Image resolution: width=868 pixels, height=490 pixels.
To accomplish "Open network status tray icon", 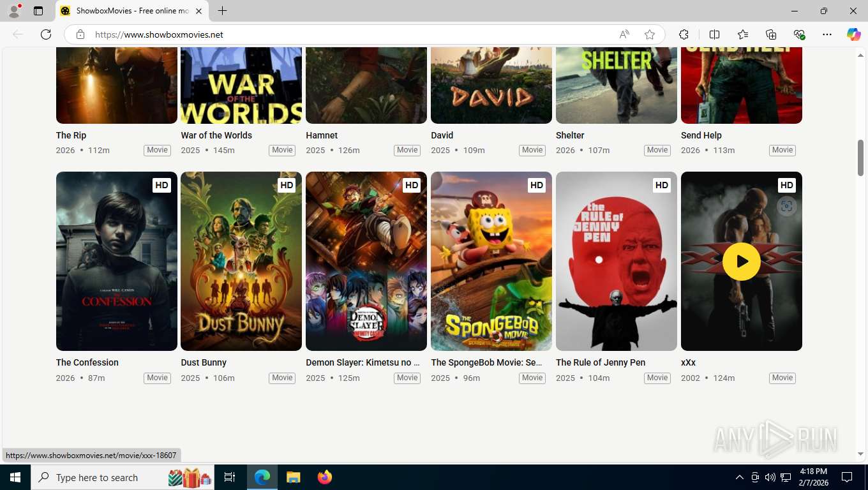I will point(786,477).
